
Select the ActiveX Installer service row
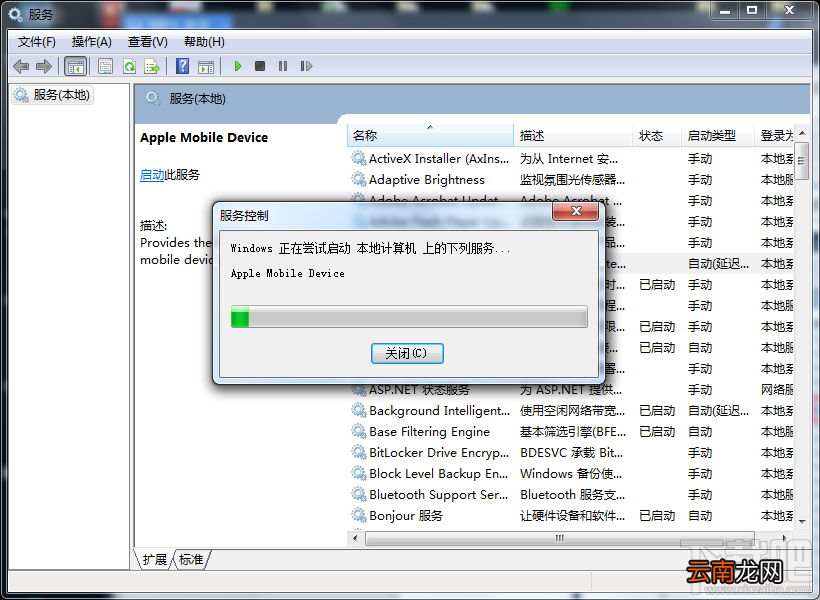point(572,159)
